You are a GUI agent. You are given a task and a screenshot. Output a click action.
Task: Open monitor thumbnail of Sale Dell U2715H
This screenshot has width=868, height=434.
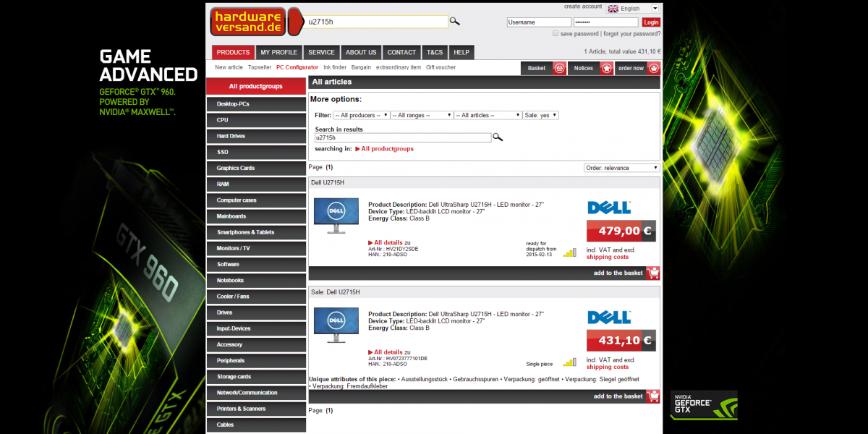[x=336, y=325]
